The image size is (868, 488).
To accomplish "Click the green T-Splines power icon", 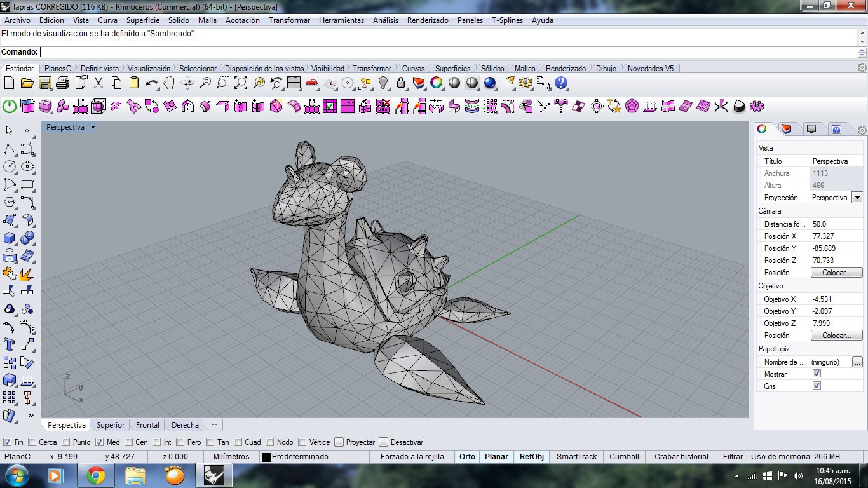I will pos(10,106).
